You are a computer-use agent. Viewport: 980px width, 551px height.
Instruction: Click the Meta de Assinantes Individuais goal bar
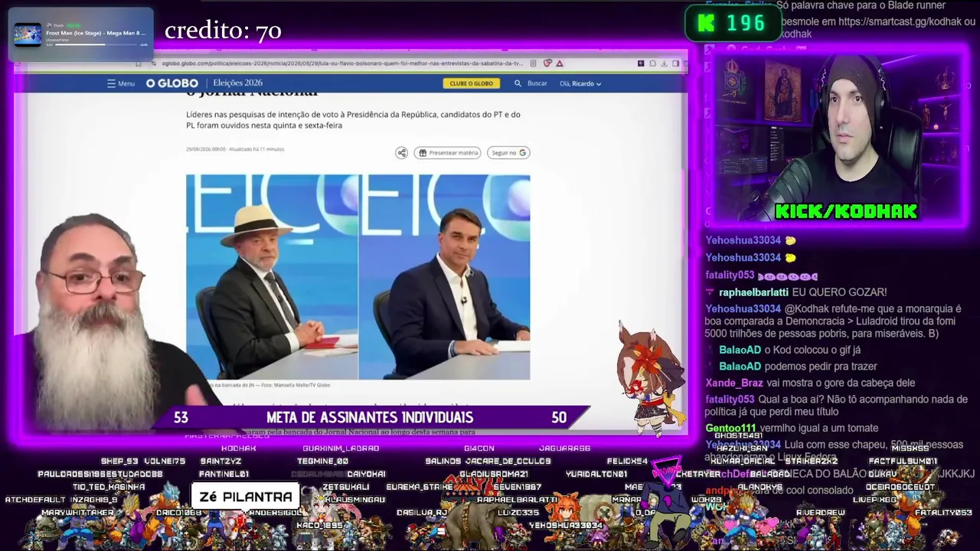[370, 417]
